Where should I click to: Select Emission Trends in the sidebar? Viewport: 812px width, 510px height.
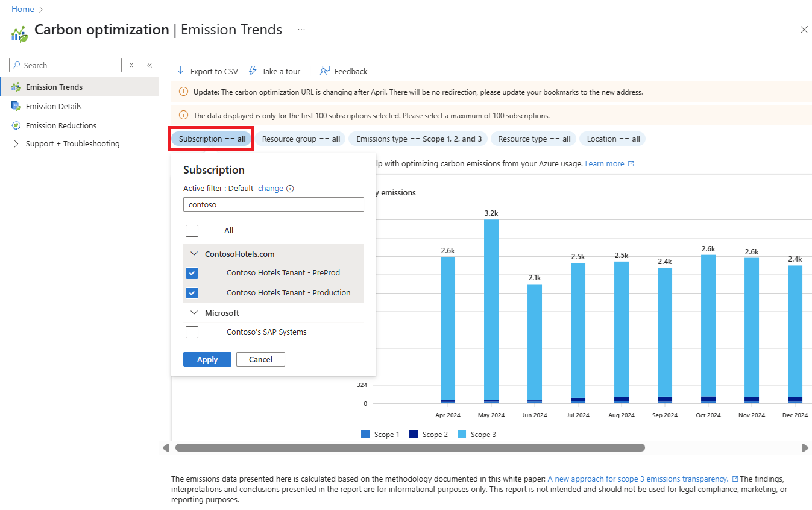[x=80, y=87]
